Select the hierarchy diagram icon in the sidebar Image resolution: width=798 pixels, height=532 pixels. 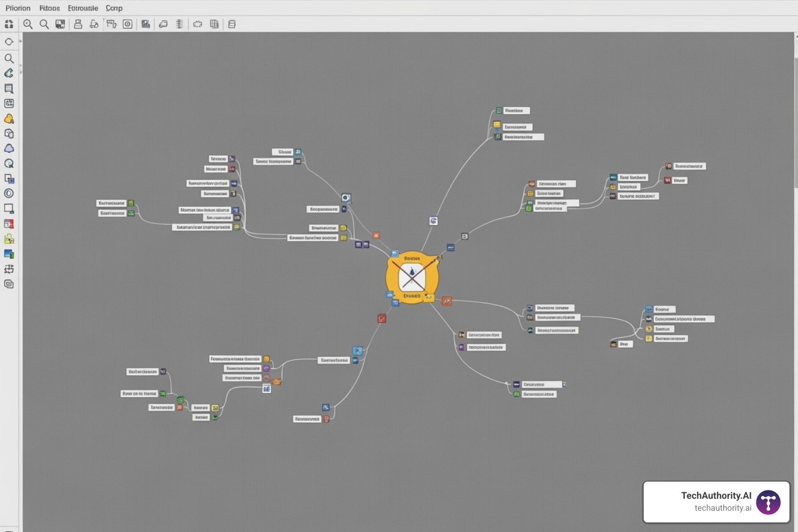click(9, 269)
